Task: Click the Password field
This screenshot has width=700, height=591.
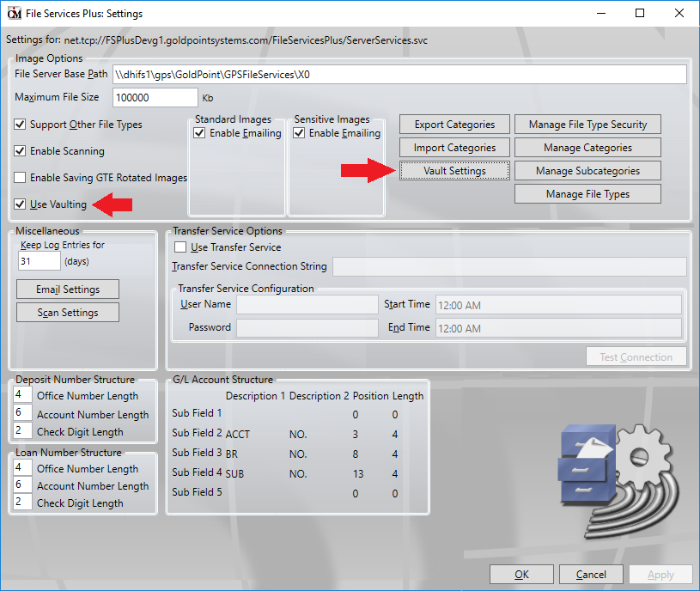Action: (307, 328)
